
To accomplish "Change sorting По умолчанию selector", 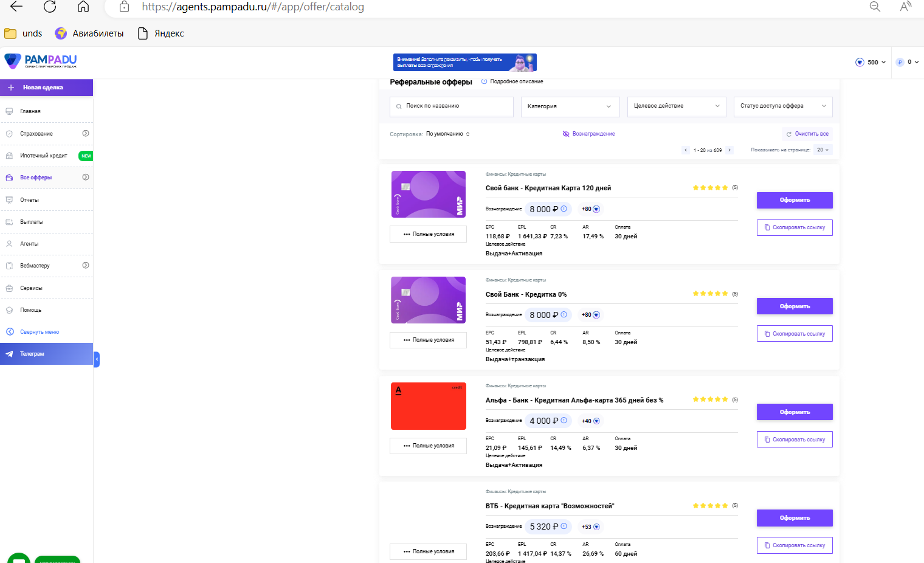I will [448, 134].
